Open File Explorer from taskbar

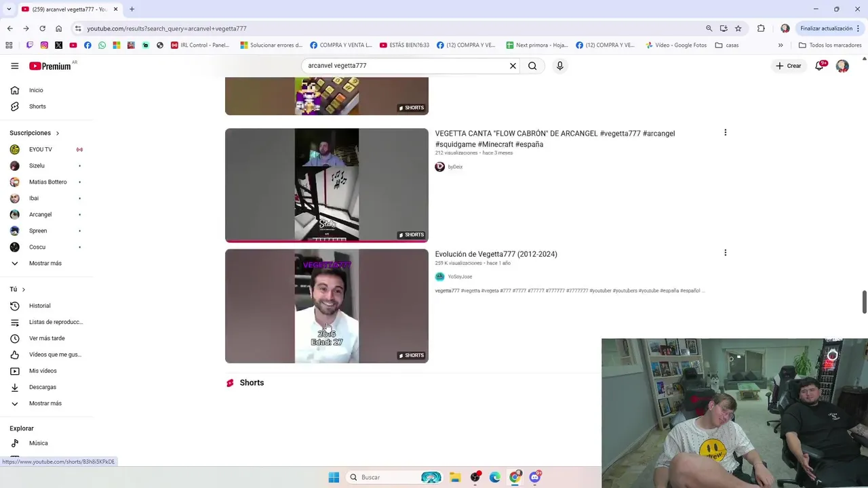(455, 477)
